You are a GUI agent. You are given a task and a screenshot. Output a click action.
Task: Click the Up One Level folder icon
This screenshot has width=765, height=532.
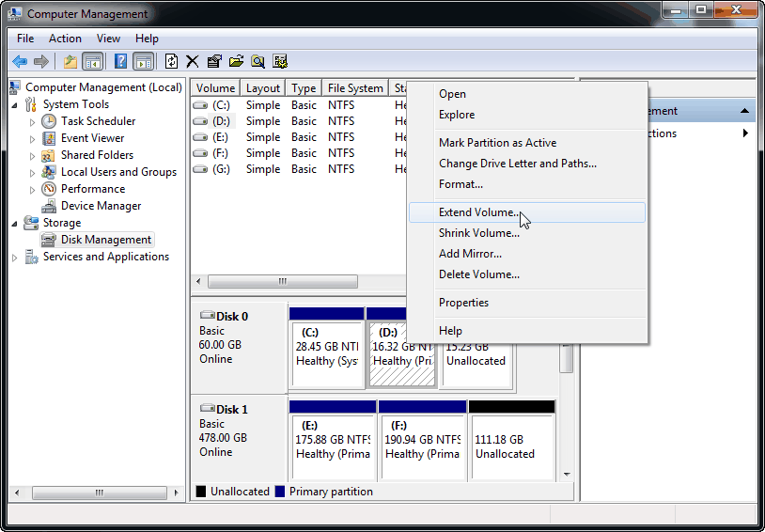point(70,62)
